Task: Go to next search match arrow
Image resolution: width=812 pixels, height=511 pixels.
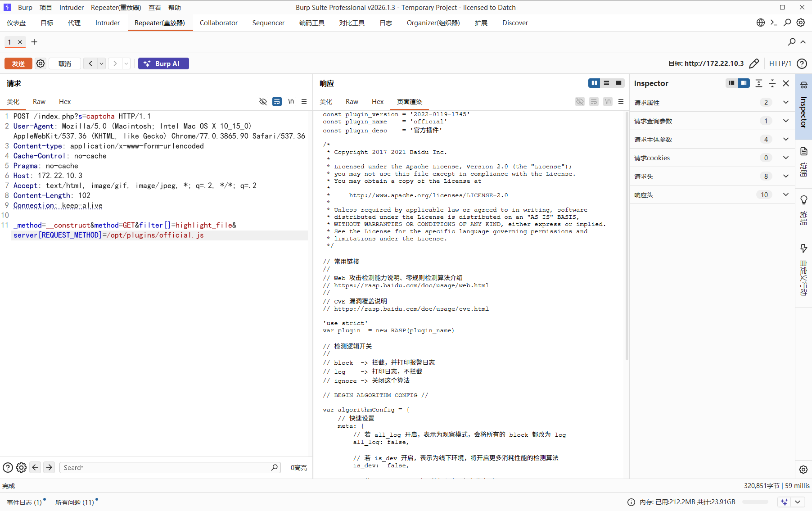Action: [50, 467]
